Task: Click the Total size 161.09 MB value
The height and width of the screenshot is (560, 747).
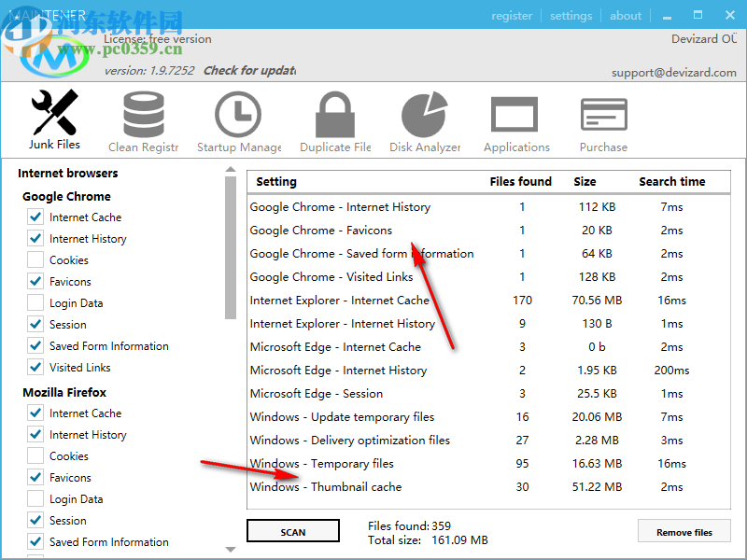Action: pos(459,540)
